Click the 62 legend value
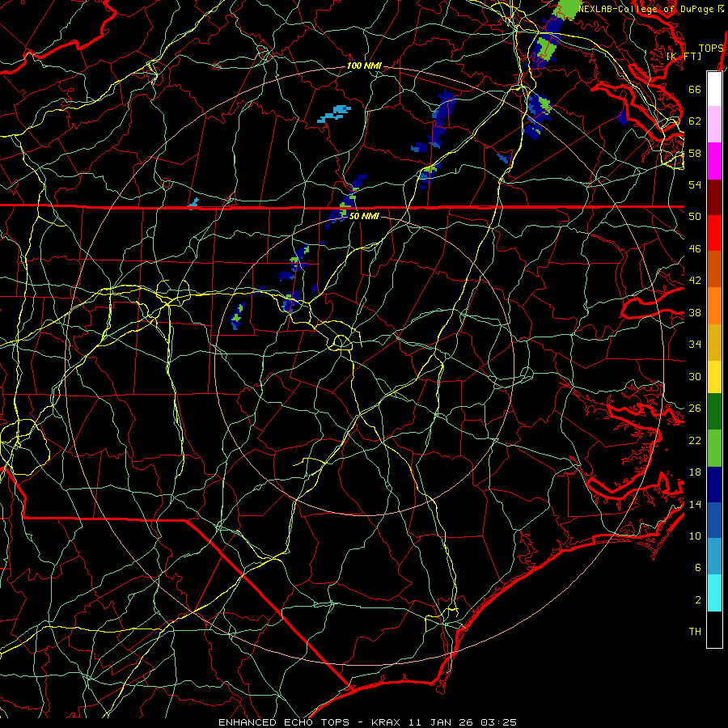728x728 pixels. pos(695,121)
